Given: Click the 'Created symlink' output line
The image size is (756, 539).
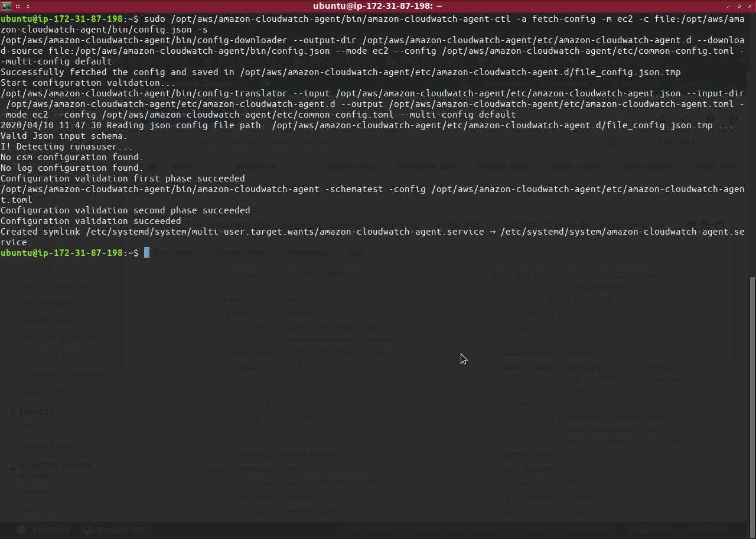Looking at the screenshot, I should tap(373, 237).
